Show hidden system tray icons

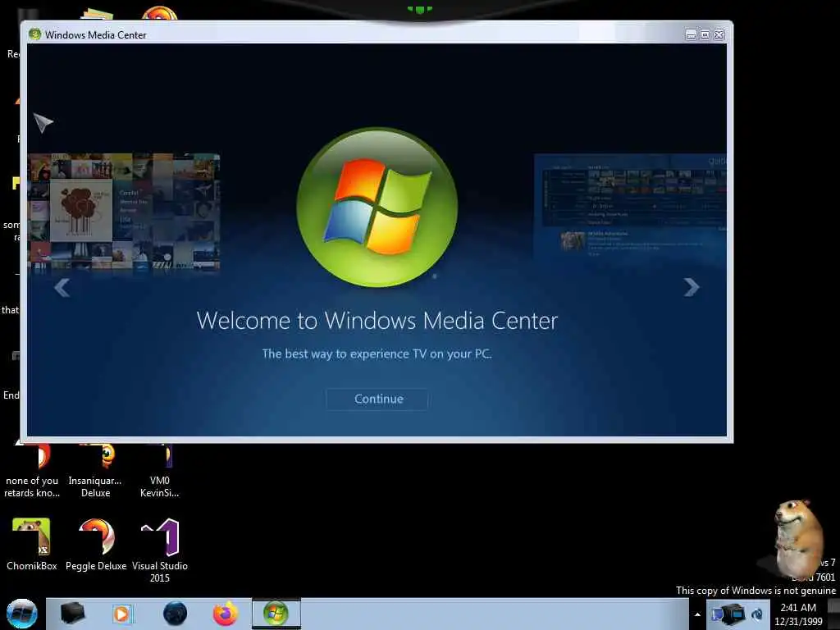click(697, 615)
